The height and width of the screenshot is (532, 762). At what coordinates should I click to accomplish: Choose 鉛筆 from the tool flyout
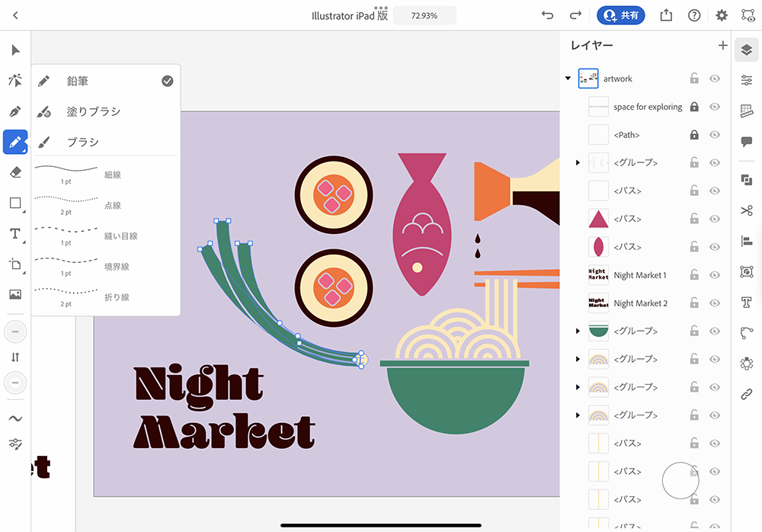pyautogui.click(x=105, y=81)
